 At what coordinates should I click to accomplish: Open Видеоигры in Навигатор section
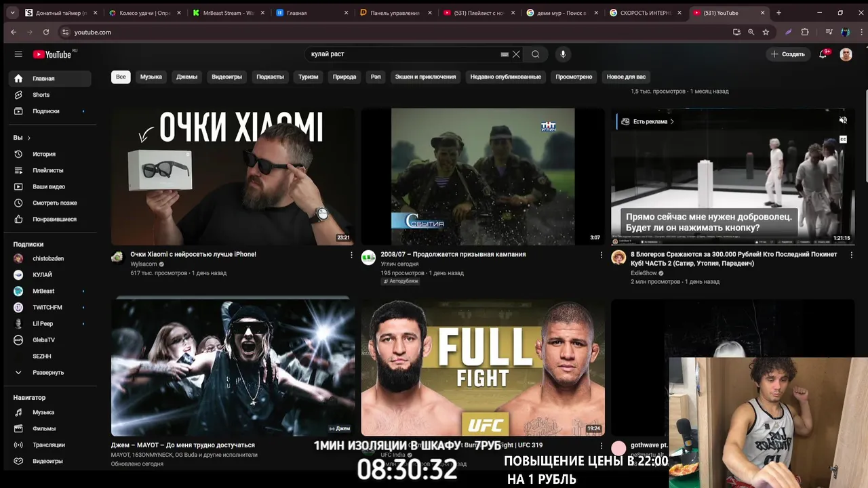pyautogui.click(x=50, y=461)
